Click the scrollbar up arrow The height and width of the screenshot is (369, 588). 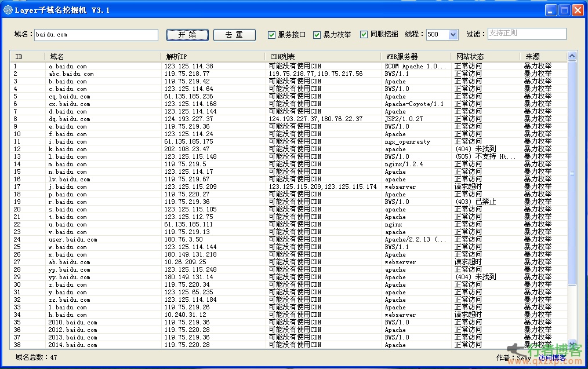(572, 56)
